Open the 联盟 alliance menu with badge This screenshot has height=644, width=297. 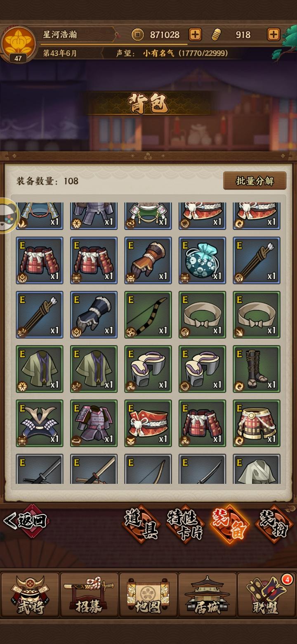click(266, 595)
